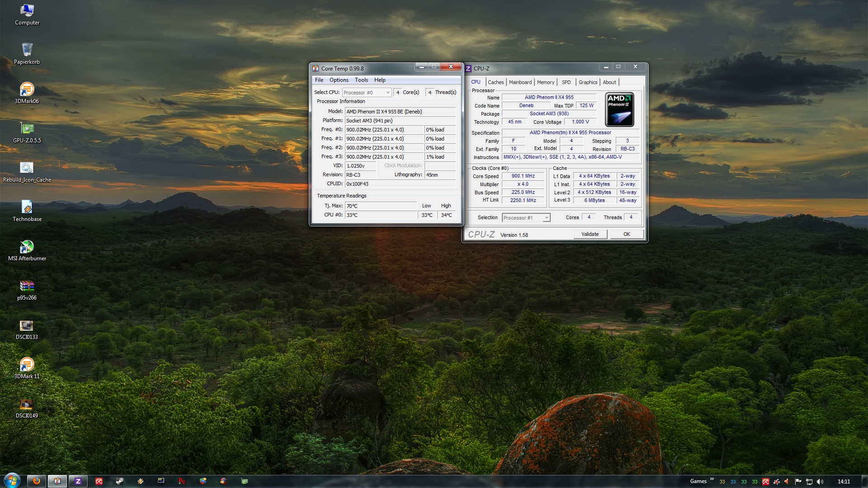Switch to the Graphics tab in CPU-Z

tap(588, 82)
